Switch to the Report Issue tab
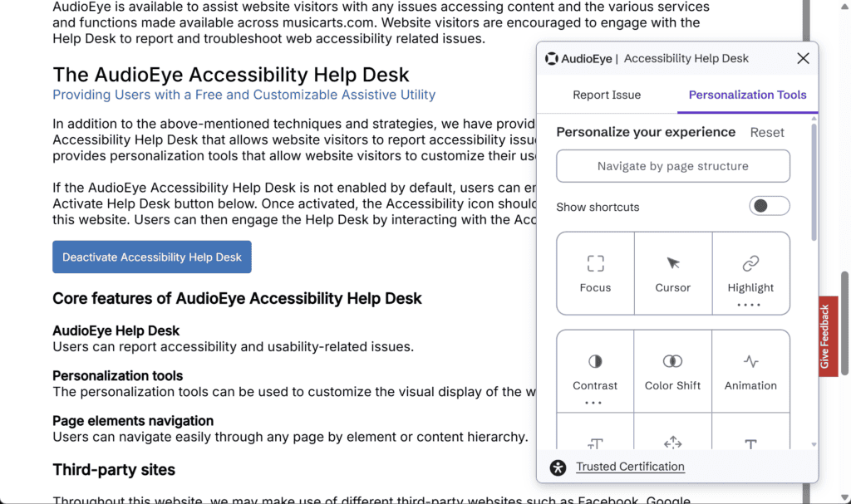Screen dimensions: 851x504 (607, 95)
